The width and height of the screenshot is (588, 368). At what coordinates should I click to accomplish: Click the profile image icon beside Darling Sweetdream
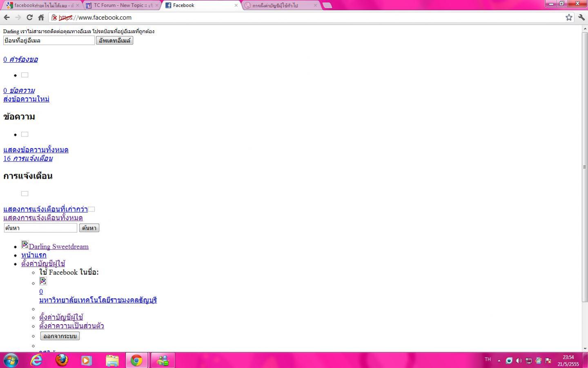[x=25, y=245]
